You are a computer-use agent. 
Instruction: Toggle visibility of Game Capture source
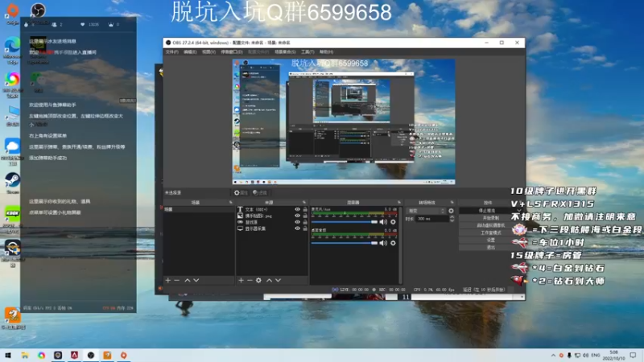click(x=297, y=222)
